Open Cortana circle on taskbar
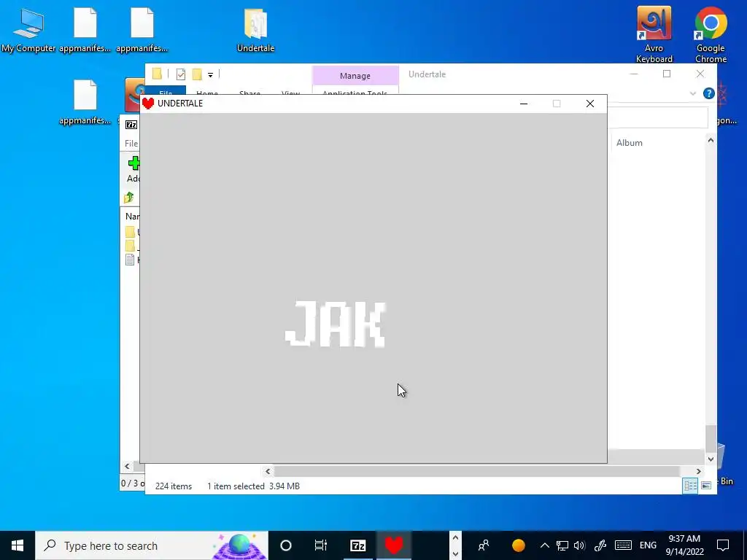747x560 pixels. pyautogui.click(x=286, y=545)
